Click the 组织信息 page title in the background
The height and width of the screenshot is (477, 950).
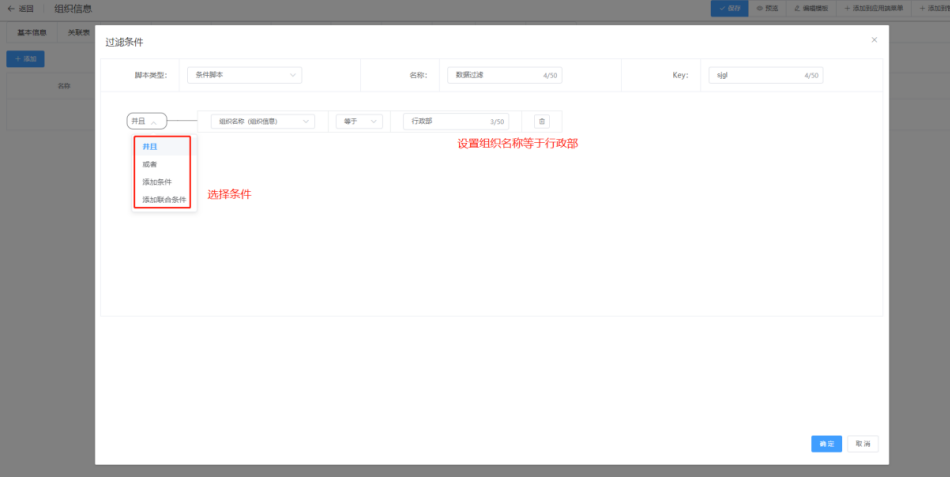tap(73, 9)
